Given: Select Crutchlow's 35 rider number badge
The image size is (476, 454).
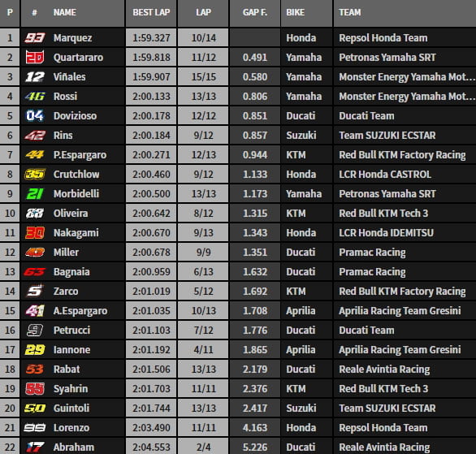Looking at the screenshot, I should (x=35, y=174).
